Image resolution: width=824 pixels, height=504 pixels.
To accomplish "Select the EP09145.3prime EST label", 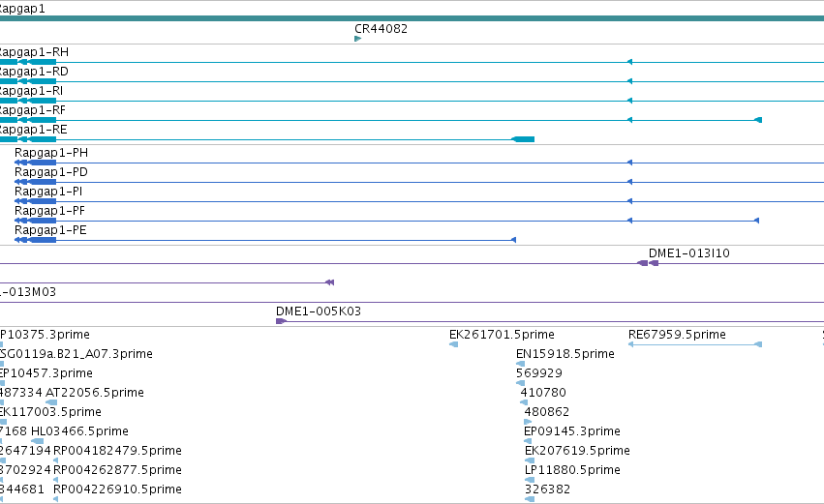I will (572, 431).
